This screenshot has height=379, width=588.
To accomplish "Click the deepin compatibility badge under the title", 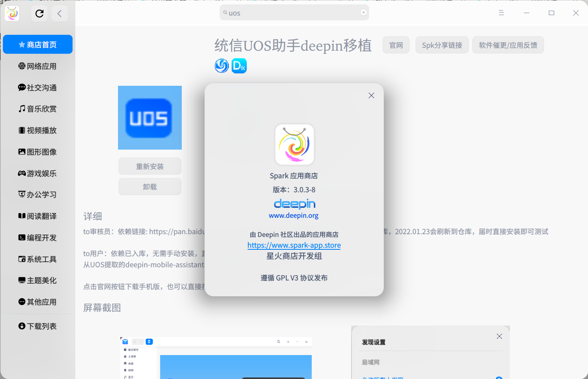I will 222,65.
